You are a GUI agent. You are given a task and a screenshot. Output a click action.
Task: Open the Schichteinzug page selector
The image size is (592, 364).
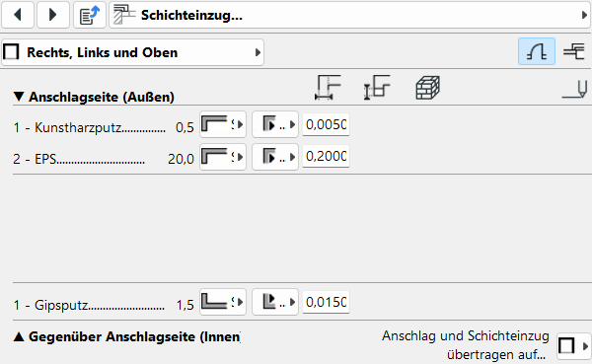349,15
